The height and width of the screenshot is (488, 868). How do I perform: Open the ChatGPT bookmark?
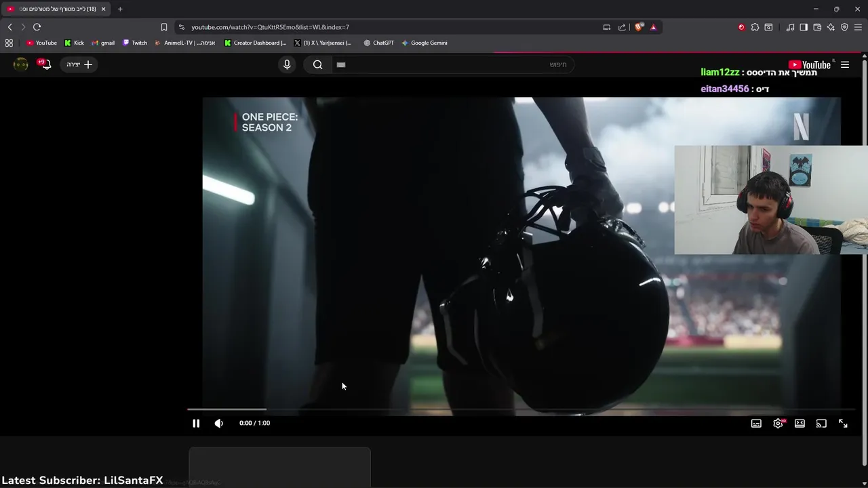coord(379,43)
